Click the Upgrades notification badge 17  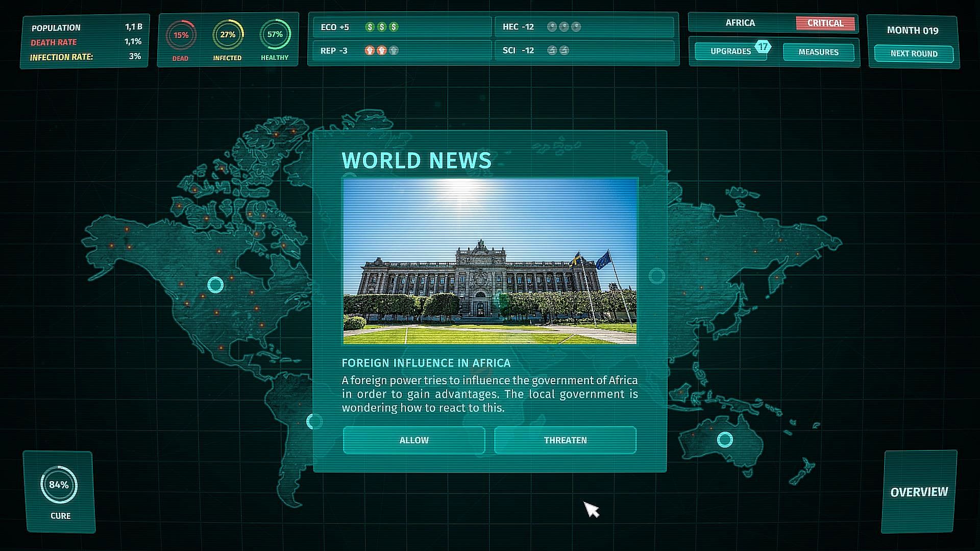[x=763, y=47]
